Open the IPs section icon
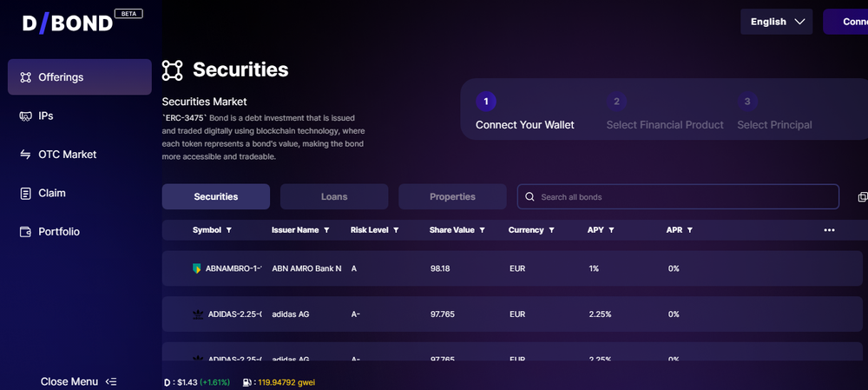Viewport: 868px width, 390px height. [x=25, y=116]
